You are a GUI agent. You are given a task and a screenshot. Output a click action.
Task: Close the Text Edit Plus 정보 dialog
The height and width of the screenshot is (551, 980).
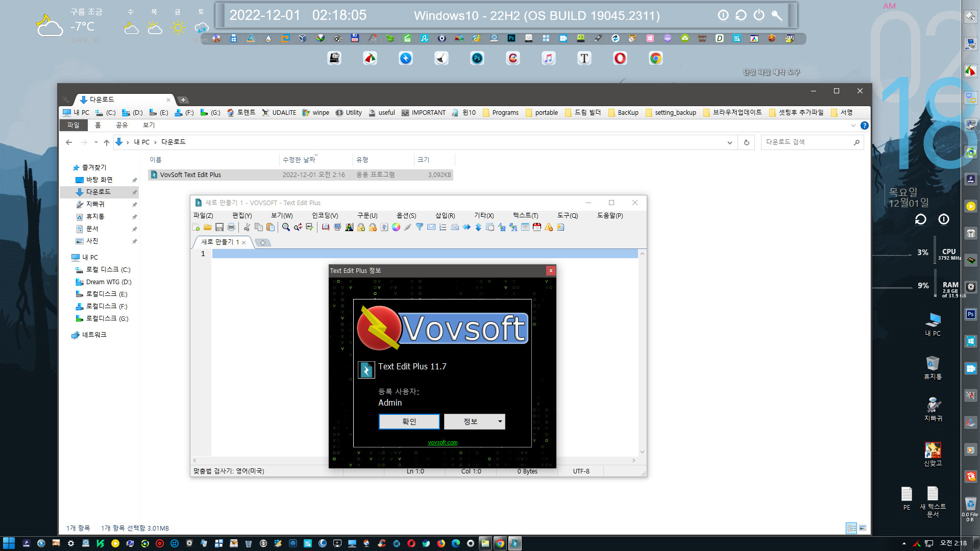coord(551,270)
